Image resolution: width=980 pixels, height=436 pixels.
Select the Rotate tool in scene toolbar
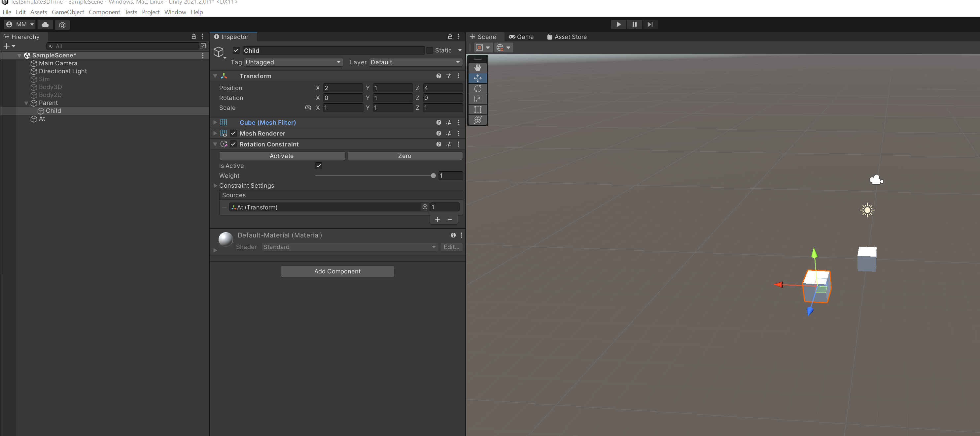pos(477,89)
